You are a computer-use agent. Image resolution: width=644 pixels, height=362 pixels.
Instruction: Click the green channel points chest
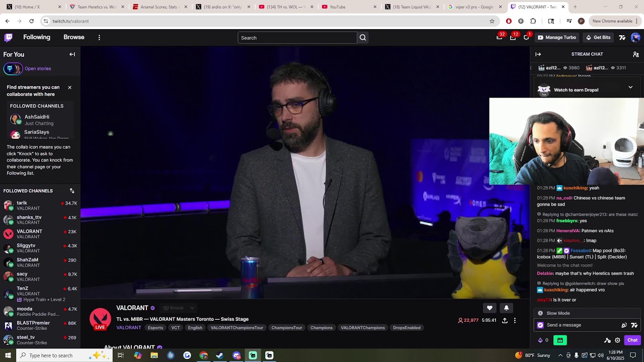(560, 340)
